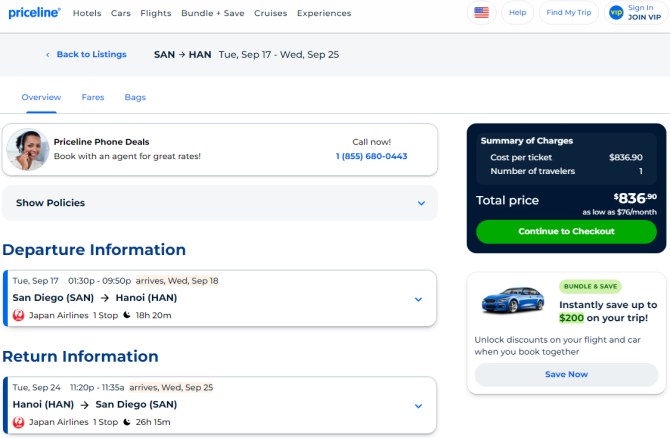Click the Japan Airlines logo in return card
670x438 pixels.
coord(18,422)
